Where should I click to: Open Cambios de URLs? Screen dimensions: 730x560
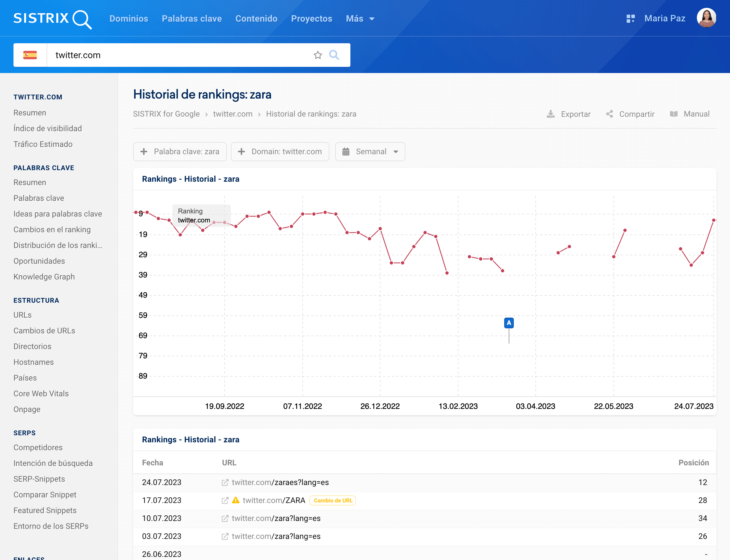[x=44, y=330]
